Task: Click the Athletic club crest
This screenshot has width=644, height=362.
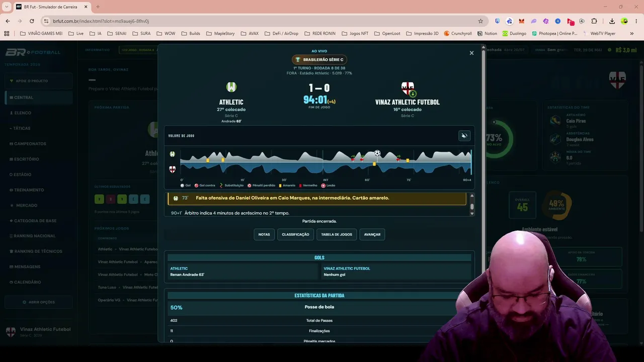Action: 231,87
